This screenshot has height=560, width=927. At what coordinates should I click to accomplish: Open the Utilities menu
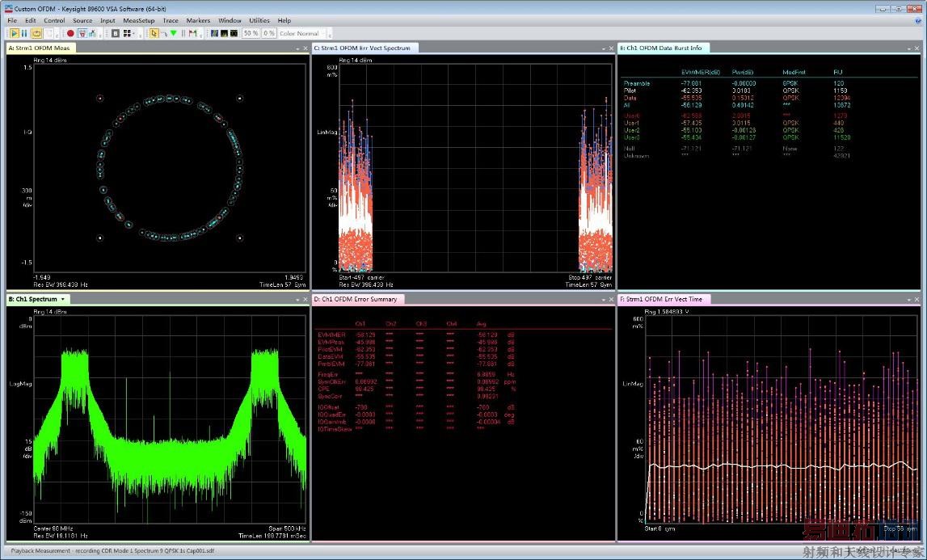pos(259,20)
